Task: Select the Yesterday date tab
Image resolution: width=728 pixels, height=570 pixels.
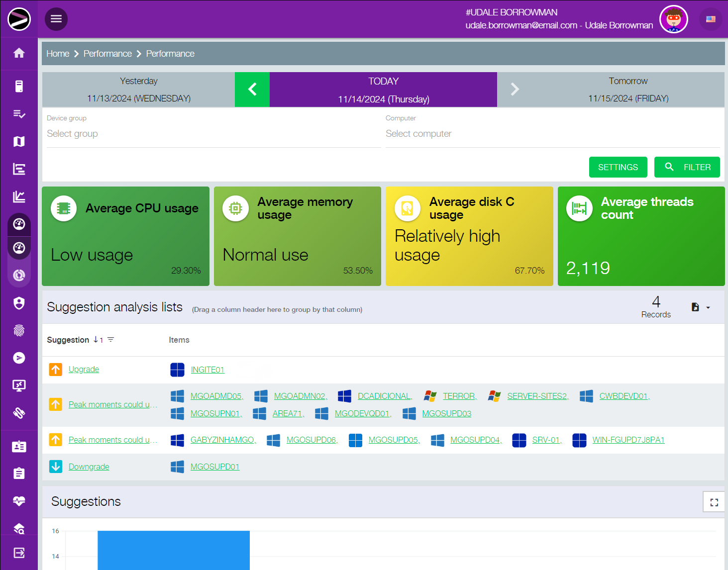Action: click(x=138, y=90)
